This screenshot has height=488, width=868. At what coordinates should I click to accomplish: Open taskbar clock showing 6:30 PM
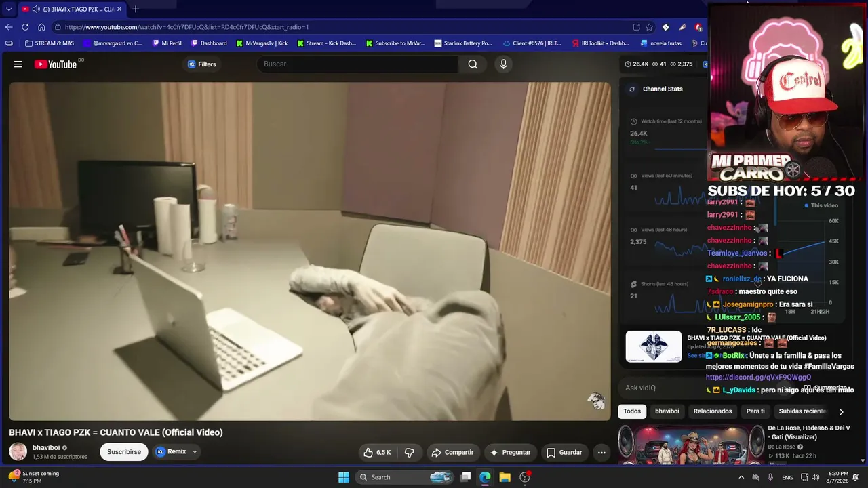tap(838, 477)
